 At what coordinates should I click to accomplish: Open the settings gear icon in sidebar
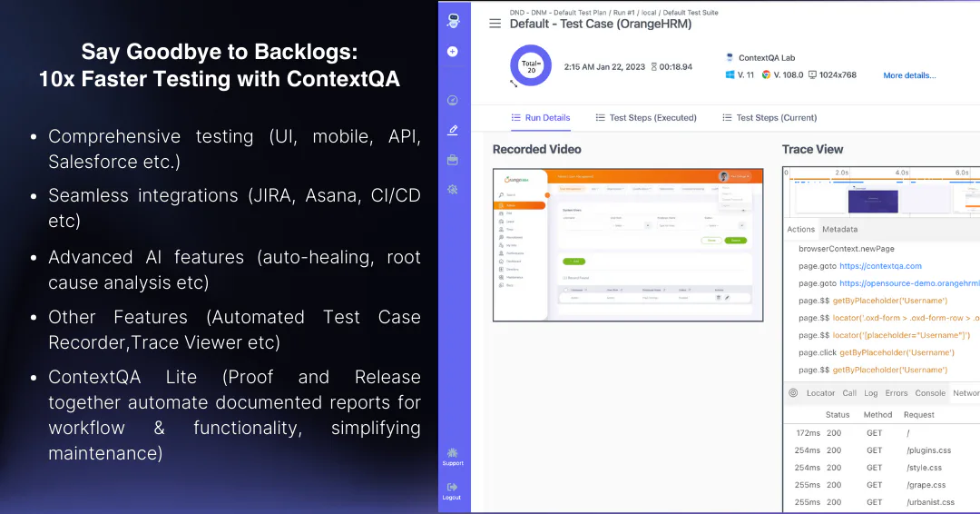point(453,190)
